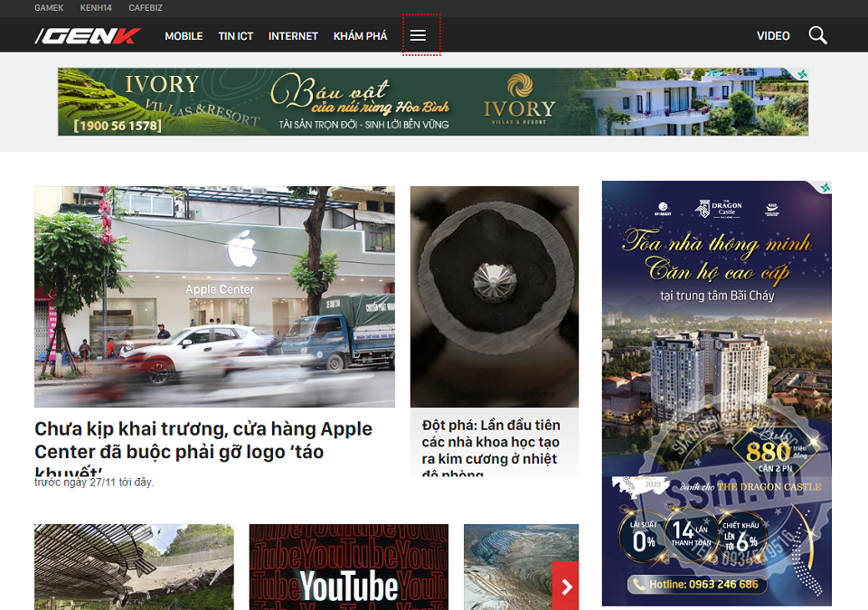Visit the CAFEBIZ site link
Image resolution: width=868 pixels, height=610 pixels.
[146, 8]
